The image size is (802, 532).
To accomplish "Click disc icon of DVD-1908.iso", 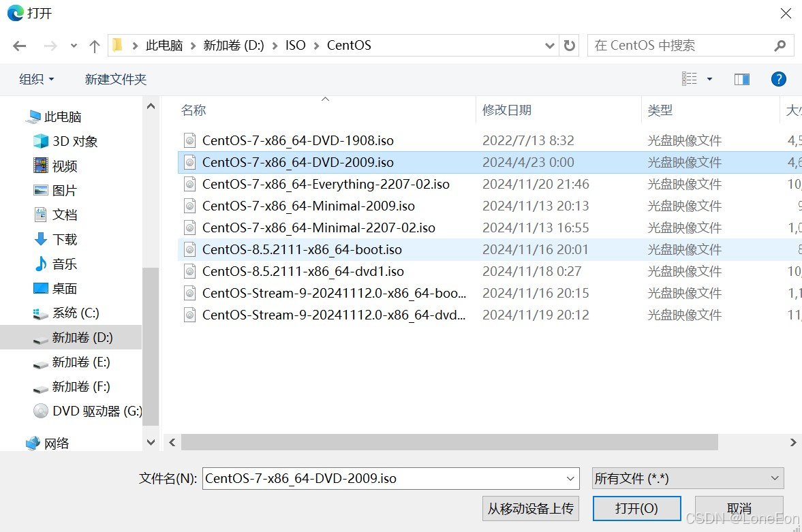I will tap(189, 140).
